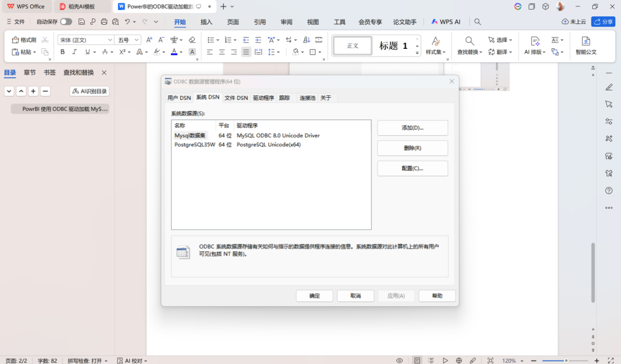Decrease paragraph indent

coord(246,40)
